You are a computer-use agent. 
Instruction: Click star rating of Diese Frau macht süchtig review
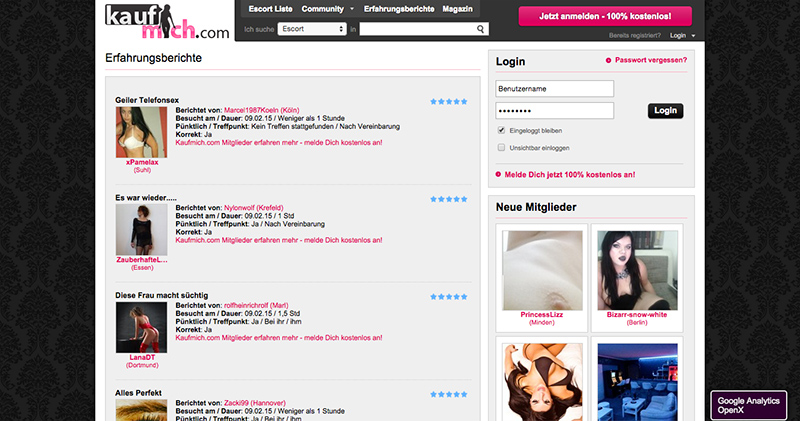(448, 296)
